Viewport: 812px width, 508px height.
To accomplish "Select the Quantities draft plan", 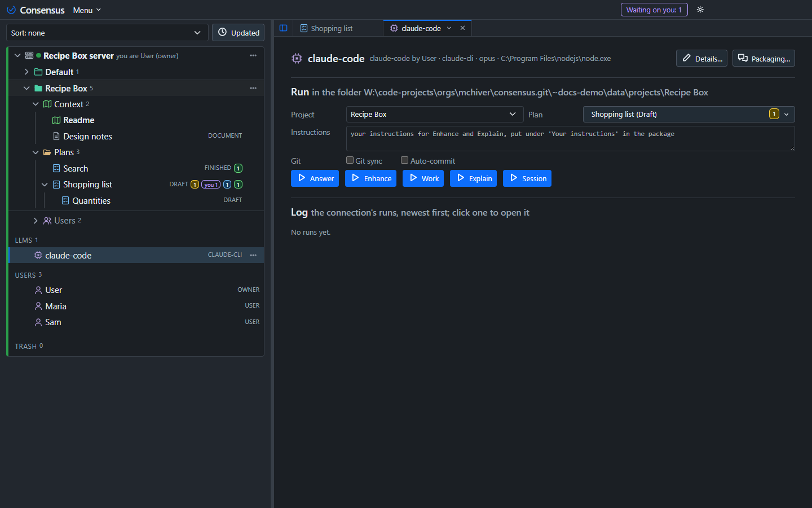I will [x=91, y=200].
